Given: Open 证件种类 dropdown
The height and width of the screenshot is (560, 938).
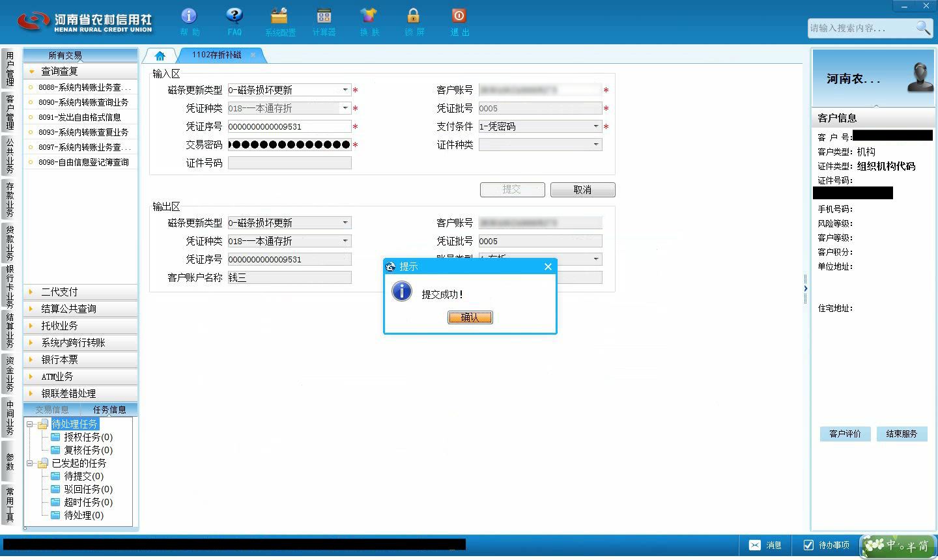Looking at the screenshot, I should coord(596,145).
